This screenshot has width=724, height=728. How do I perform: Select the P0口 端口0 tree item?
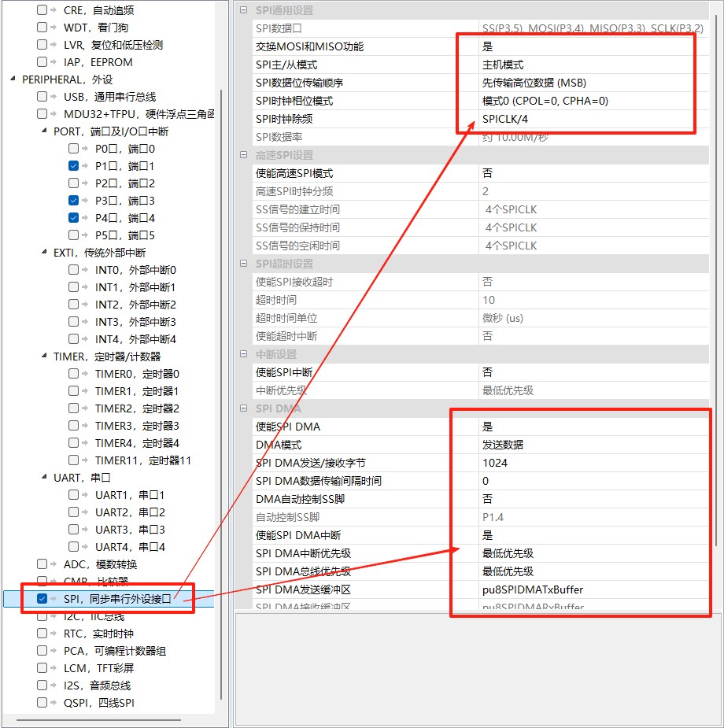(x=125, y=149)
